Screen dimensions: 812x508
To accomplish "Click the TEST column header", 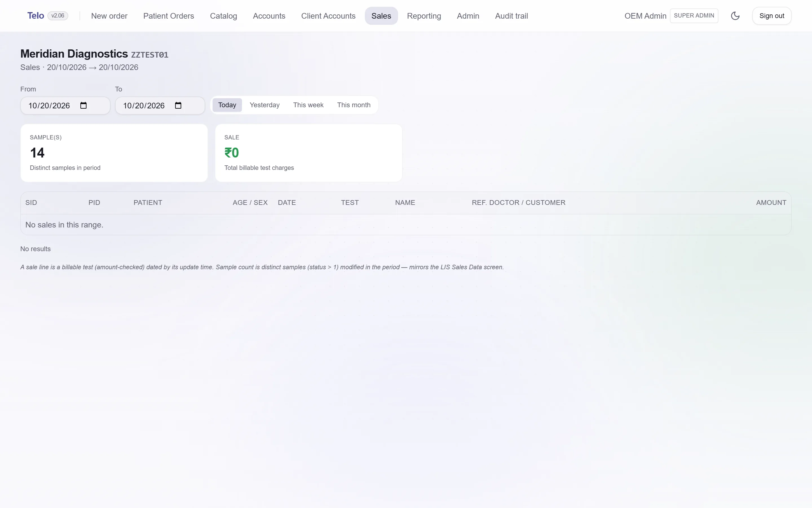I will pos(350,203).
